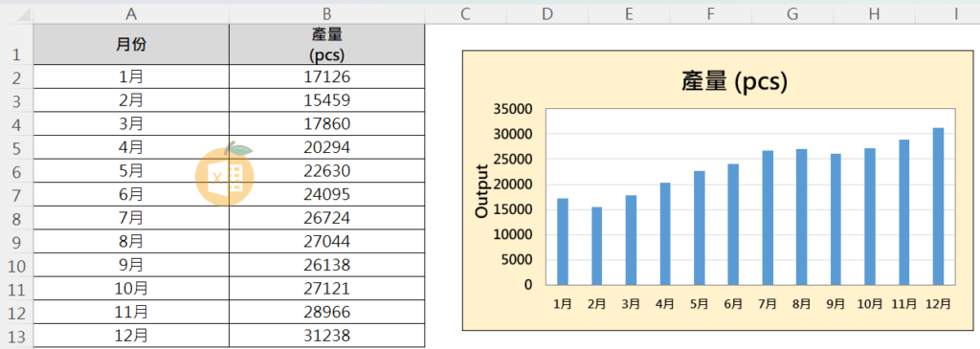Click the 2月 bar in chart
The height and width of the screenshot is (349, 980).
click(597, 246)
